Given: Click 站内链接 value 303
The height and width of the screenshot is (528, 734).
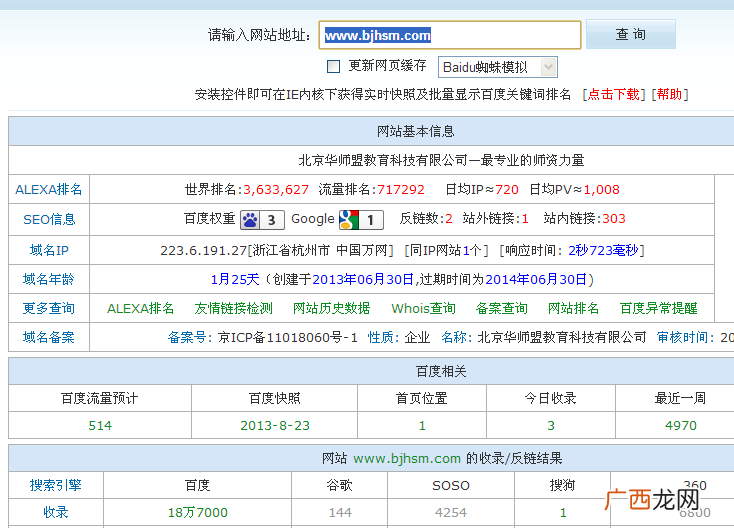Looking at the screenshot, I should point(614,219).
